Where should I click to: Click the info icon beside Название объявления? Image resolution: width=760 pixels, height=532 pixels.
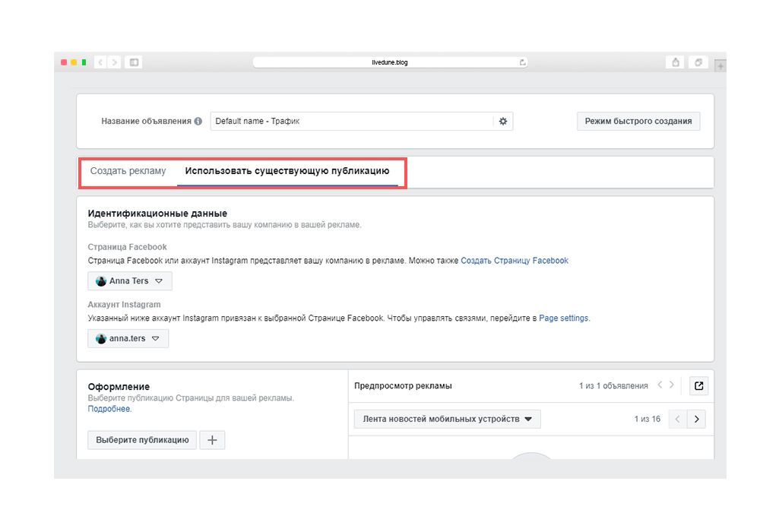(x=198, y=122)
